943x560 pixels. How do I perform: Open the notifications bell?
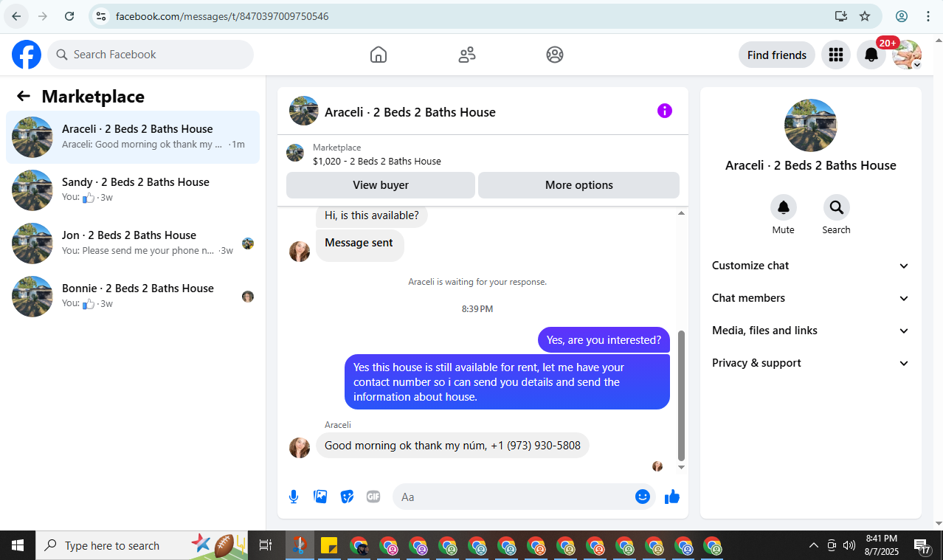point(871,55)
